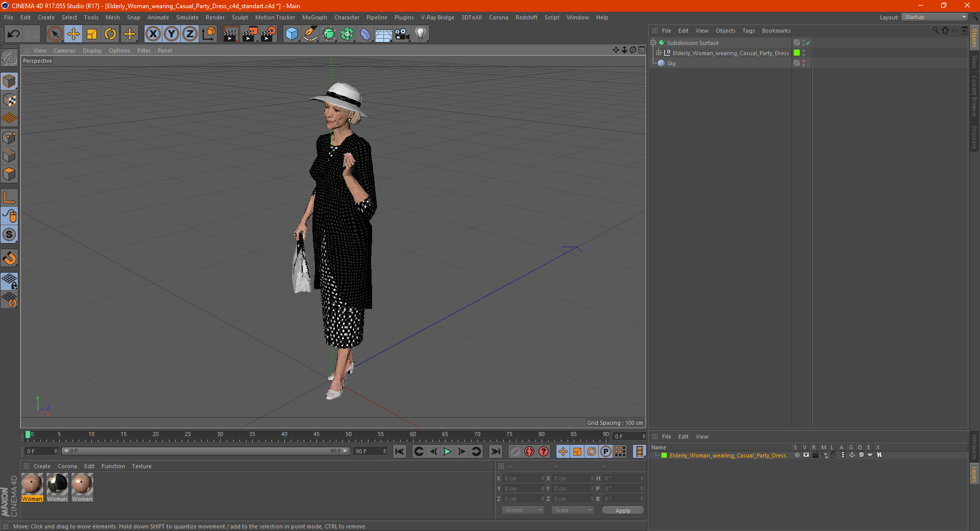The image size is (980, 531).
Task: Toggle the Snap S icon
Action: [9, 234]
